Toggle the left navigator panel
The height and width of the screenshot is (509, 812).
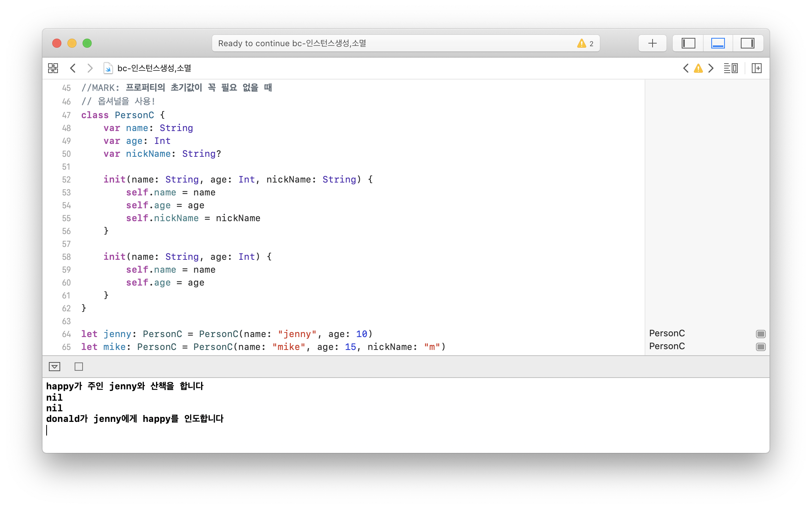click(688, 43)
